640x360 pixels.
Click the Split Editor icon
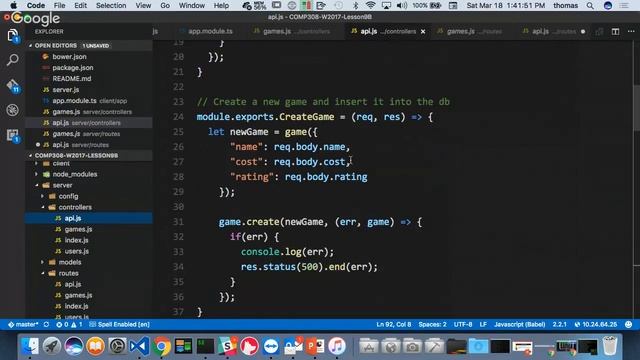(x=615, y=31)
